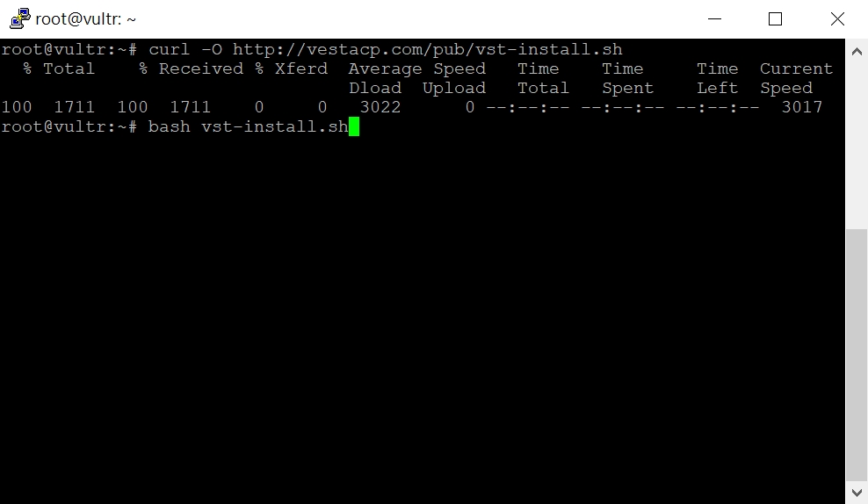This screenshot has height=504, width=868.
Task: Click the 3017 current speed value
Action: pos(801,107)
